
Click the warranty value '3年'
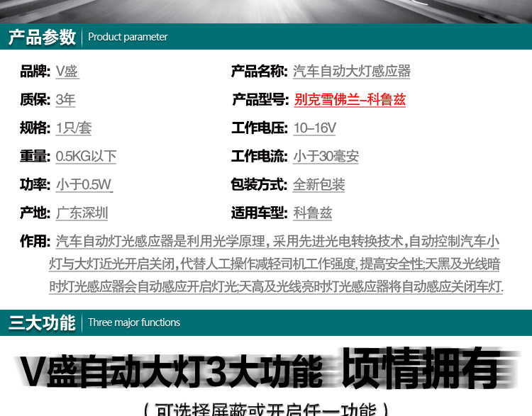(65, 100)
